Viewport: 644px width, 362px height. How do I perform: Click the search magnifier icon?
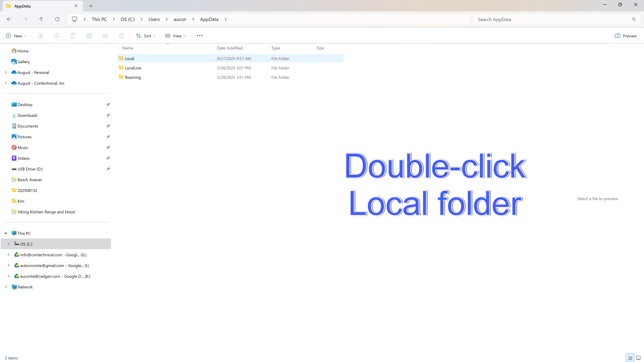click(634, 19)
